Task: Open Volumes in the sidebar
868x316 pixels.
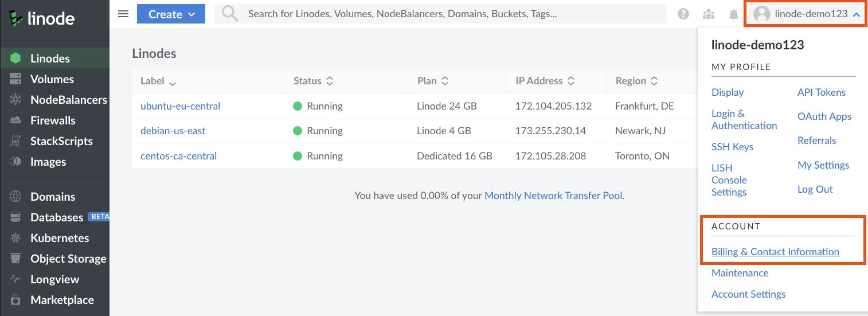Action: [52, 79]
